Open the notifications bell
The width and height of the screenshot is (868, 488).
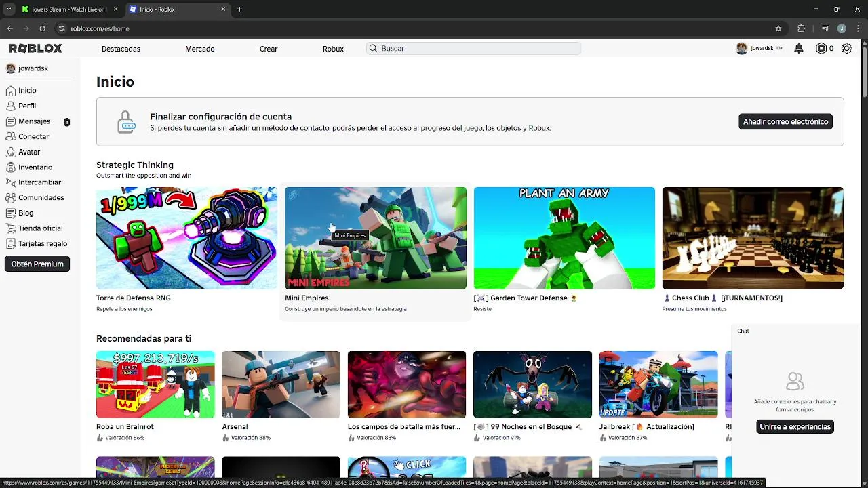799,48
